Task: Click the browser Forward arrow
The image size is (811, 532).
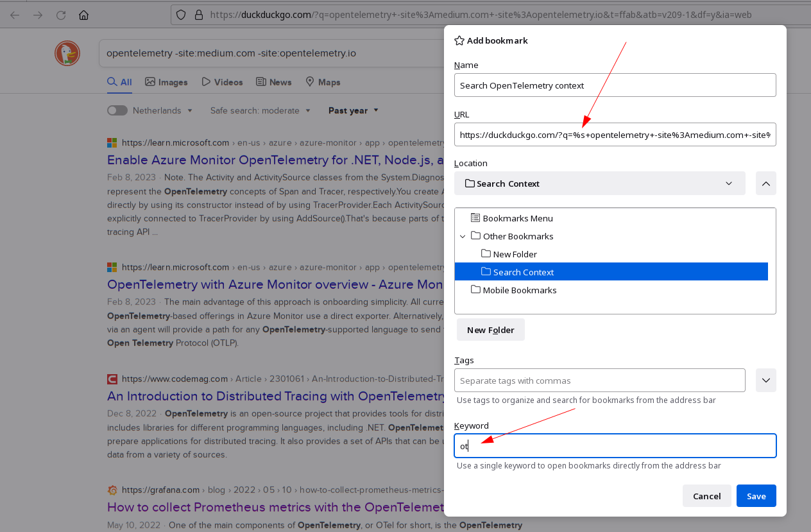Action: [38, 15]
